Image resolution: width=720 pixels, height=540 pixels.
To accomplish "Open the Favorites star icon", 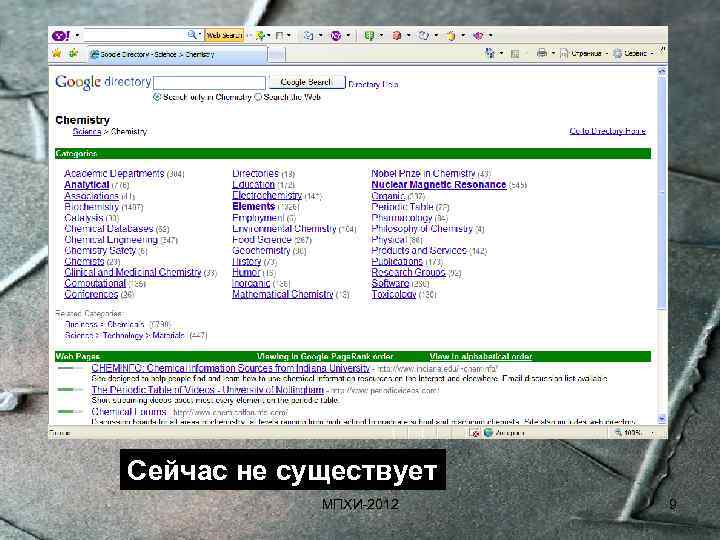I will coord(57,53).
